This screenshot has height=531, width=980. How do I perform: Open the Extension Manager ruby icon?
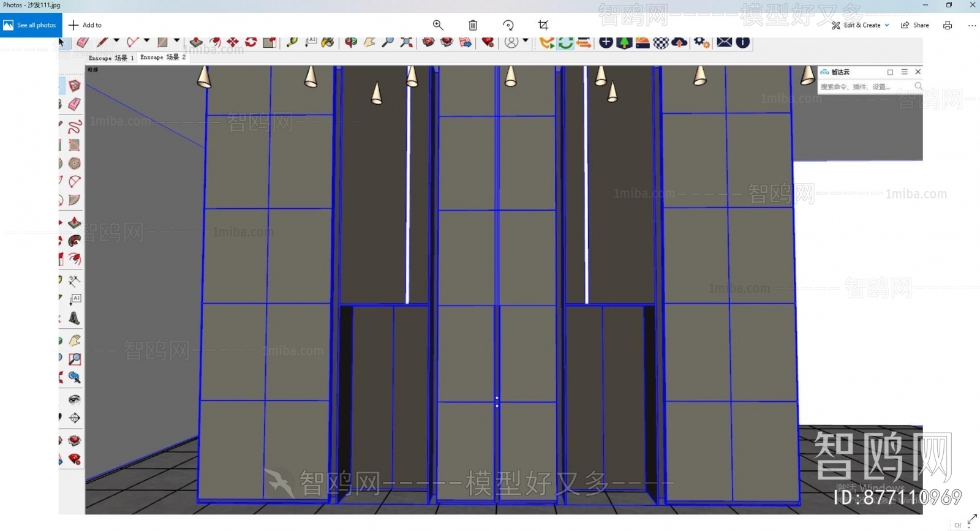coord(488,42)
